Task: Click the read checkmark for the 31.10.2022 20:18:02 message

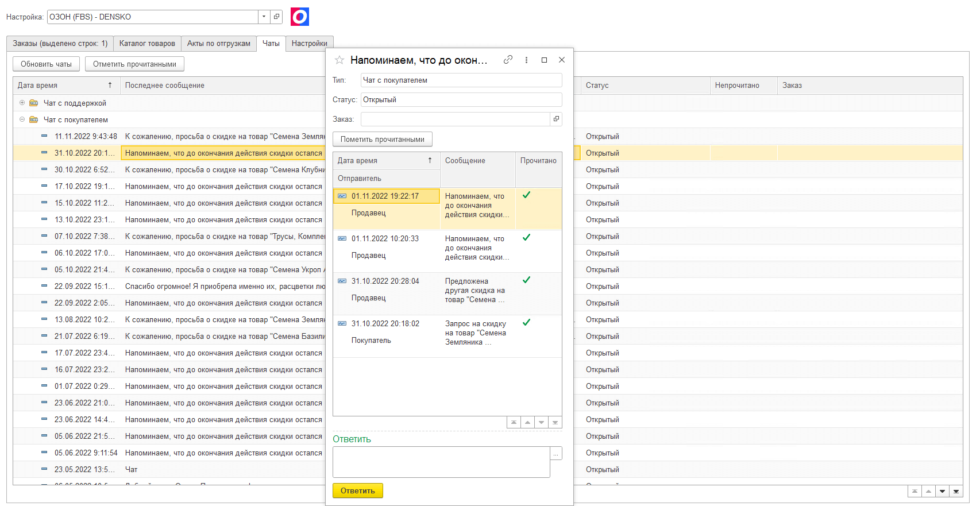Action: pos(526,323)
